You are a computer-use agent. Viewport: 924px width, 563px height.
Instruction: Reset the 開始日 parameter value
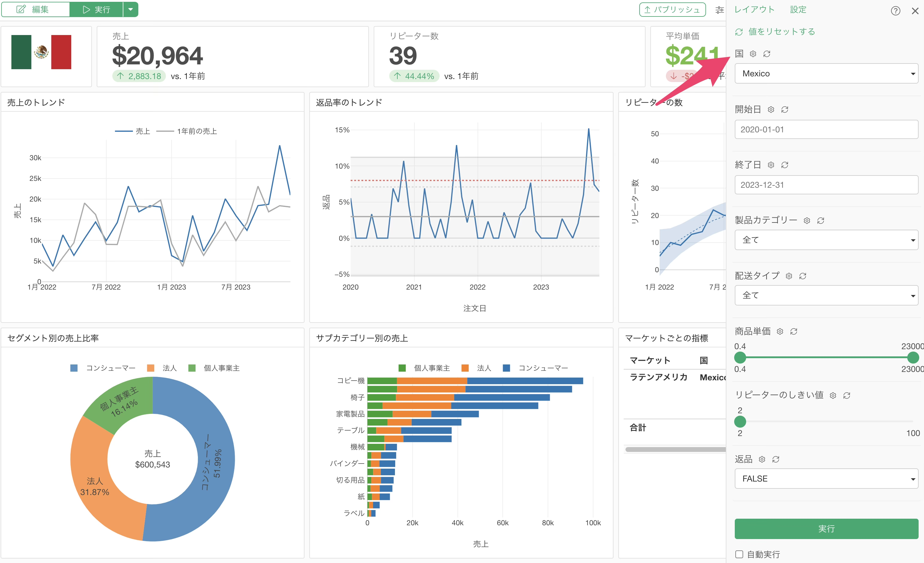point(784,110)
